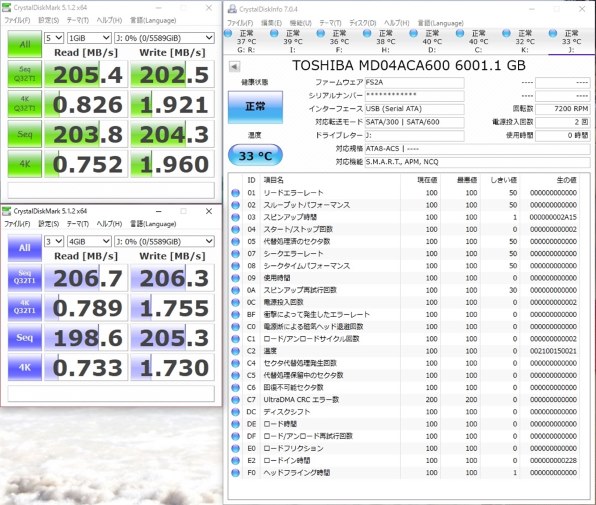This screenshot has width=596, height=505.
Task: Click comment box at bottom of green CrystalDiskMark
Action: point(111,190)
